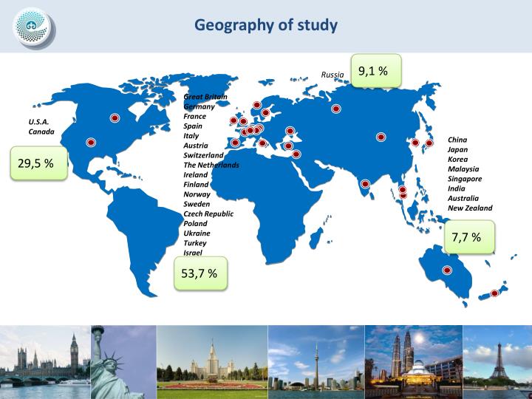Click the red map marker on Canada
Viewport: 532px width, 399px height.
pyautogui.click(x=115, y=118)
